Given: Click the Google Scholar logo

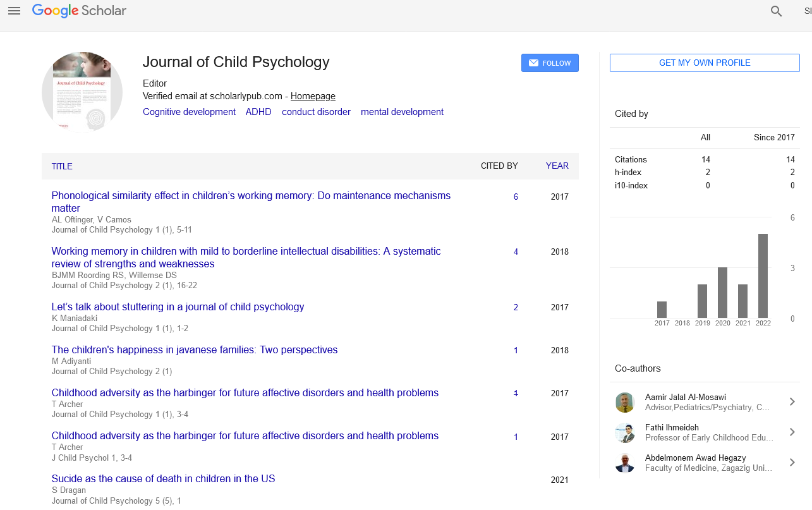Looking at the screenshot, I should point(79,11).
